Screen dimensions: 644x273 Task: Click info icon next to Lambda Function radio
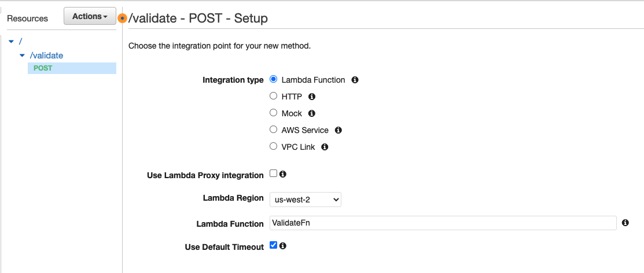(355, 80)
